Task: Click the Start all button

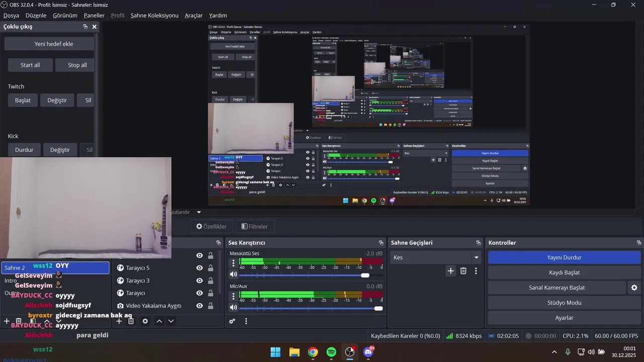Action: pyautogui.click(x=30, y=65)
